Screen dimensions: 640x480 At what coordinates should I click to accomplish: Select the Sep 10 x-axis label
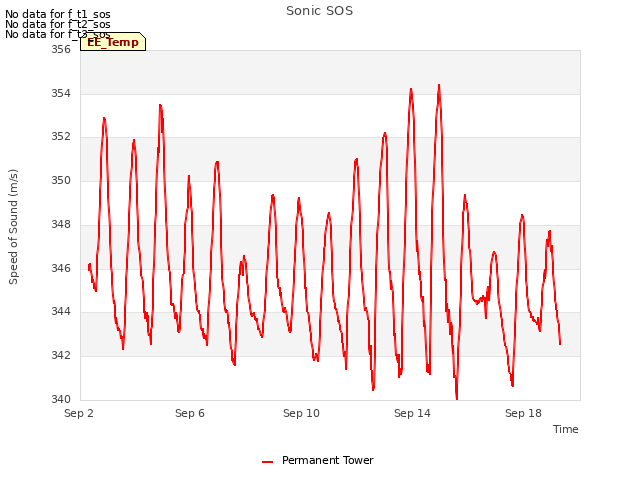click(x=301, y=413)
